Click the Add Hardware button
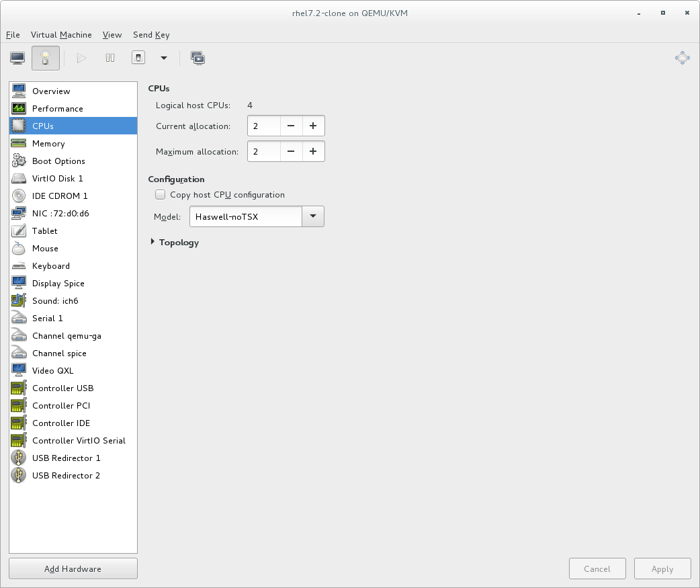Image resolution: width=700 pixels, height=588 pixels. (x=73, y=569)
